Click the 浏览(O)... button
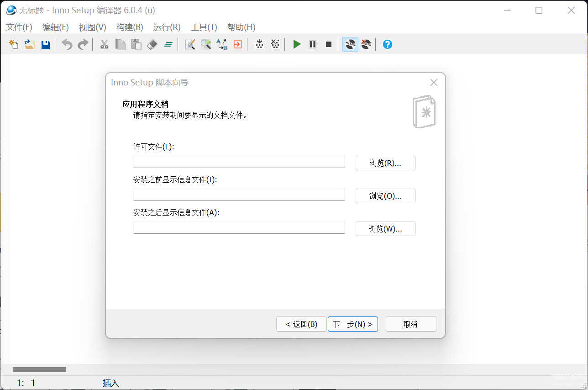Image resolution: width=588 pixels, height=390 pixels. tap(385, 196)
